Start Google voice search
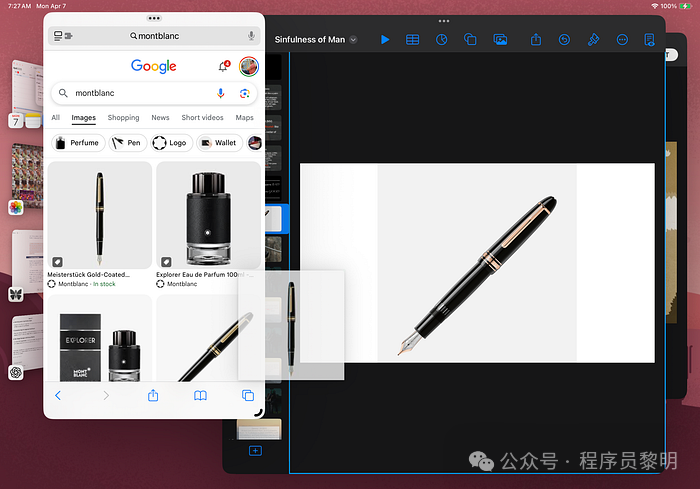Image resolution: width=700 pixels, height=489 pixels. (x=221, y=93)
